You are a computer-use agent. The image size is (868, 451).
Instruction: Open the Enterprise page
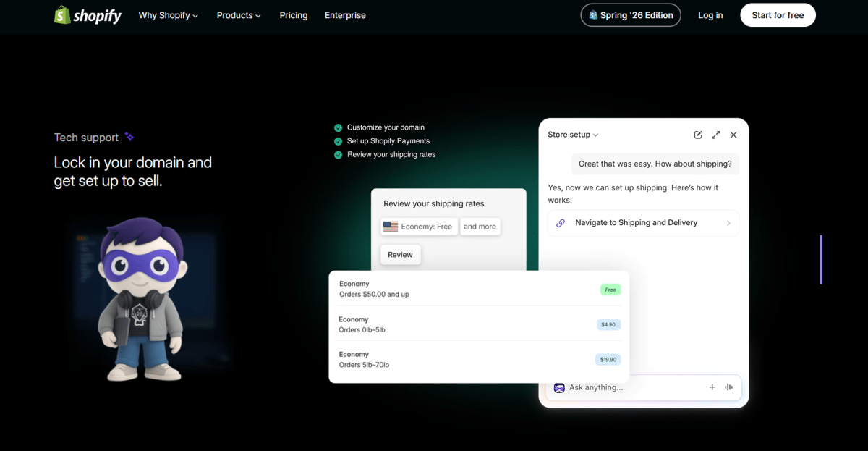coord(345,15)
